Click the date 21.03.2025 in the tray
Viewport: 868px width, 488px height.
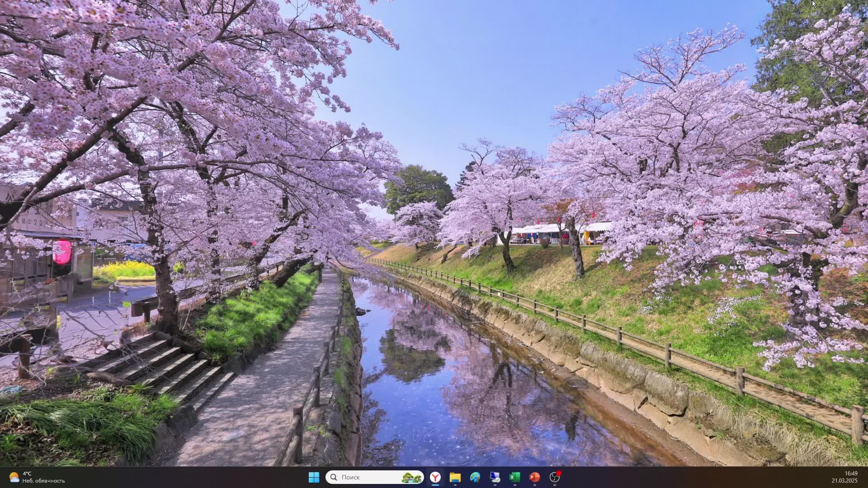tap(844, 481)
